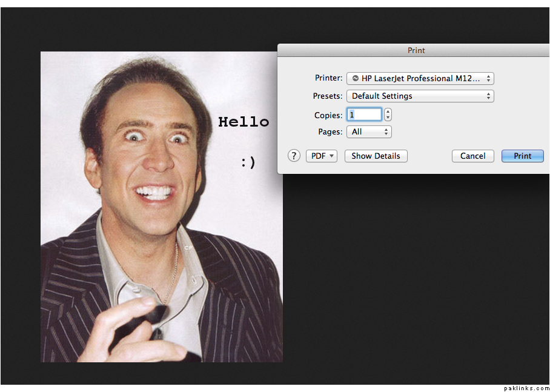The image size is (550, 392).
Task: Open the Pages dropdown set to All
Action: [x=369, y=131]
